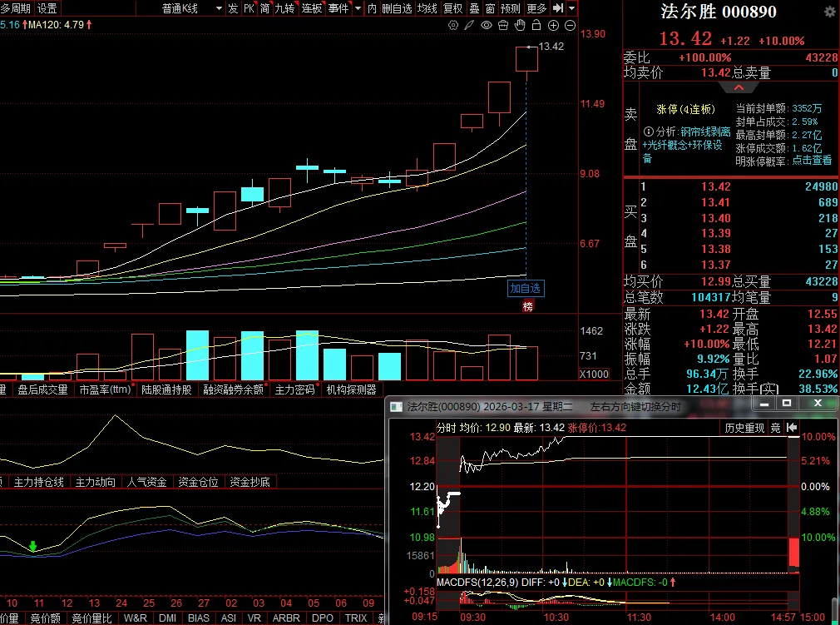This screenshot has width=840, height=625.
Task: Toggle the 九转 indicator
Action: (x=285, y=8)
